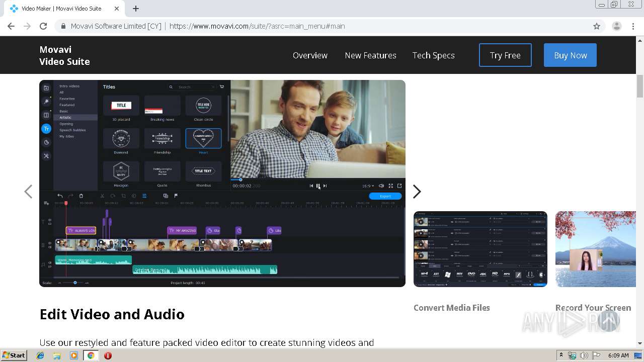Select the Speech bubbles category
644x362 pixels.
coord(72,130)
